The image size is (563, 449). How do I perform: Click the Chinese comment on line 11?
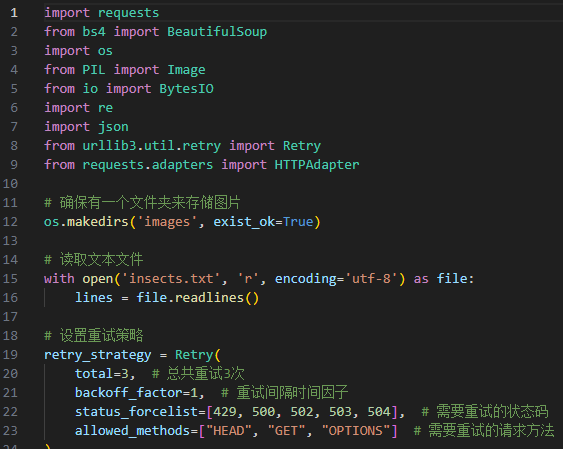coord(142,203)
